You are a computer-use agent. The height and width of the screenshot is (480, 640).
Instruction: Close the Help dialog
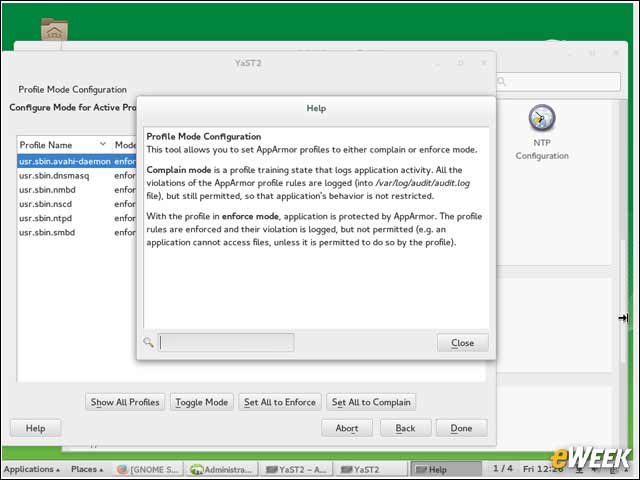point(462,343)
